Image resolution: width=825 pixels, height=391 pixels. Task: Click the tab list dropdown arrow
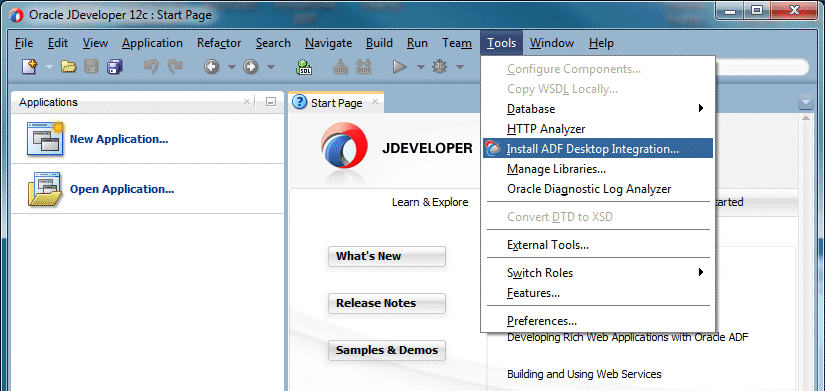806,102
